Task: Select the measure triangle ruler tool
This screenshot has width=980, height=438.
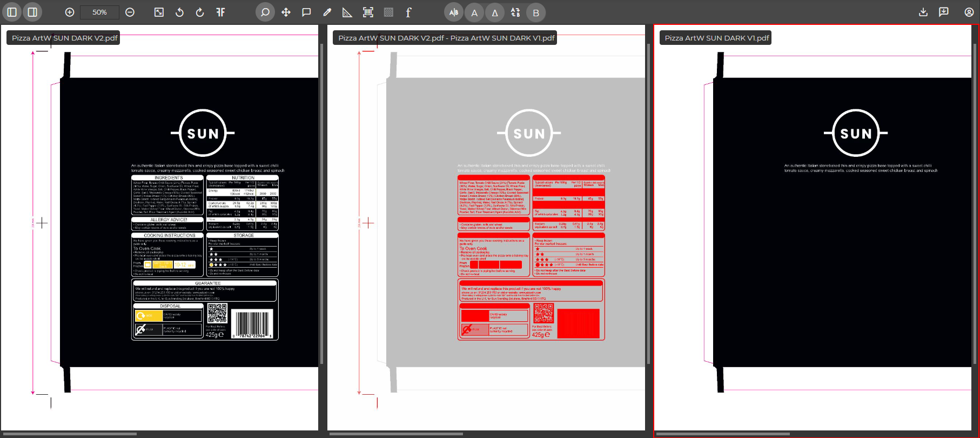Action: pyautogui.click(x=347, y=12)
